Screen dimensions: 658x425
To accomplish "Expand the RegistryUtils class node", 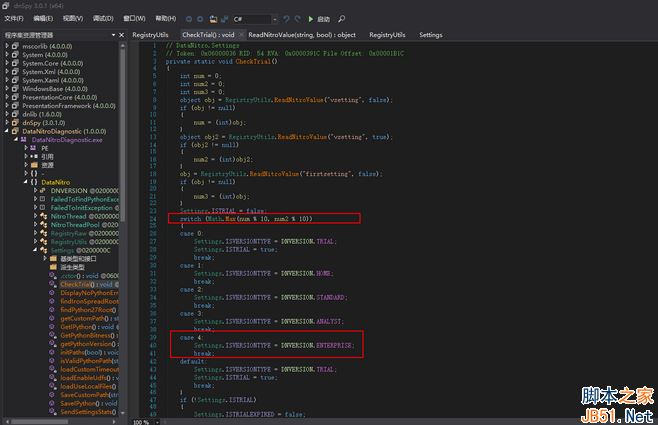I will click(x=35, y=241).
